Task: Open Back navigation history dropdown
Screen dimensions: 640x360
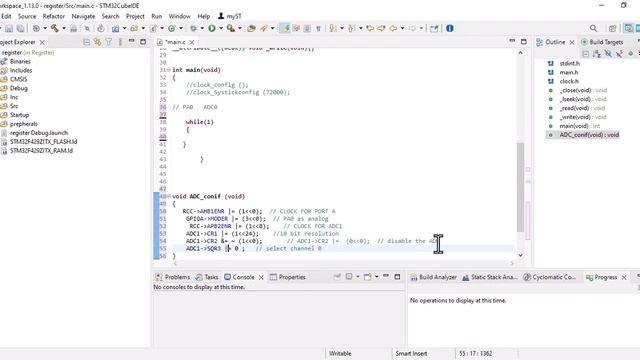Action: click(402, 28)
